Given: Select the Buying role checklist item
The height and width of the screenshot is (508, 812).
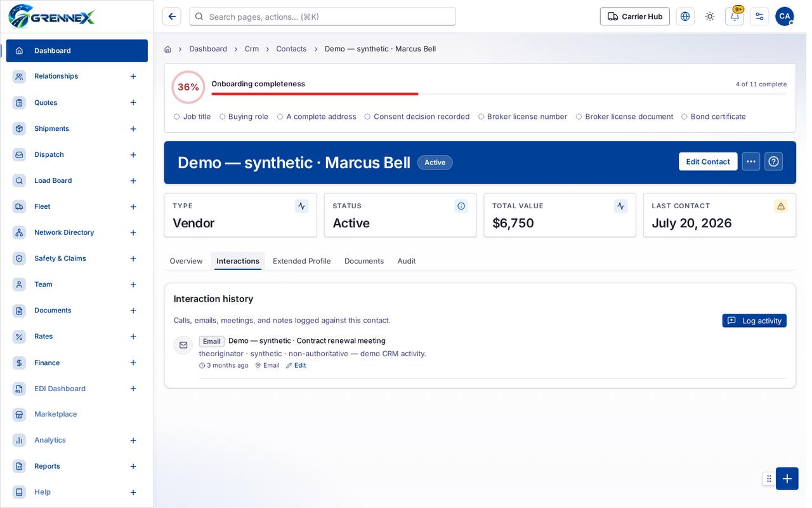Looking at the screenshot, I should 244,117.
